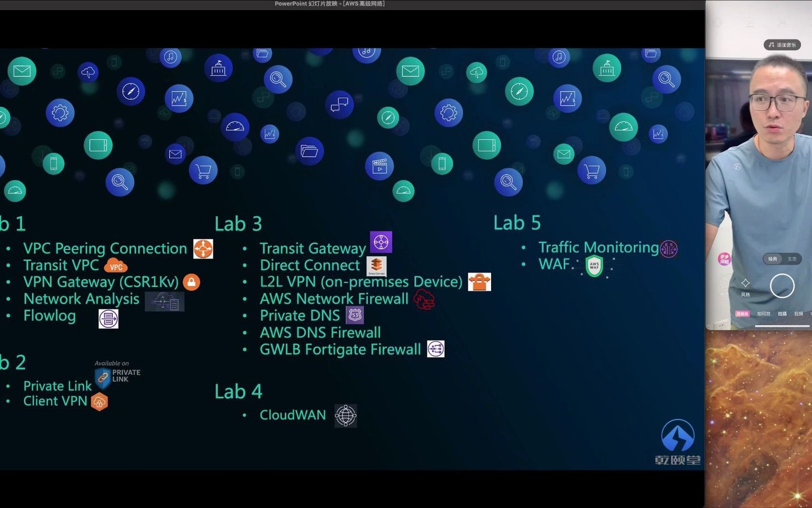This screenshot has height=508, width=812.
Task: Click the GWLB Fortigate Firewall icon
Action: (436, 349)
